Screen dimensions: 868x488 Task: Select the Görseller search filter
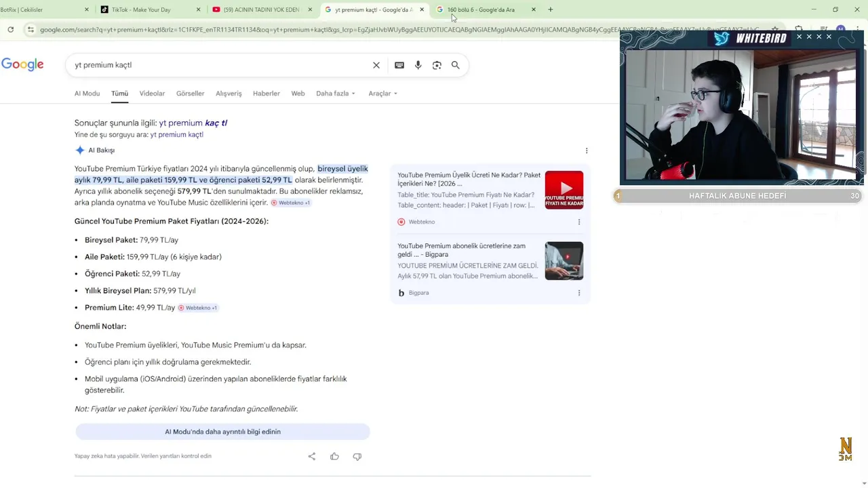[190, 94]
